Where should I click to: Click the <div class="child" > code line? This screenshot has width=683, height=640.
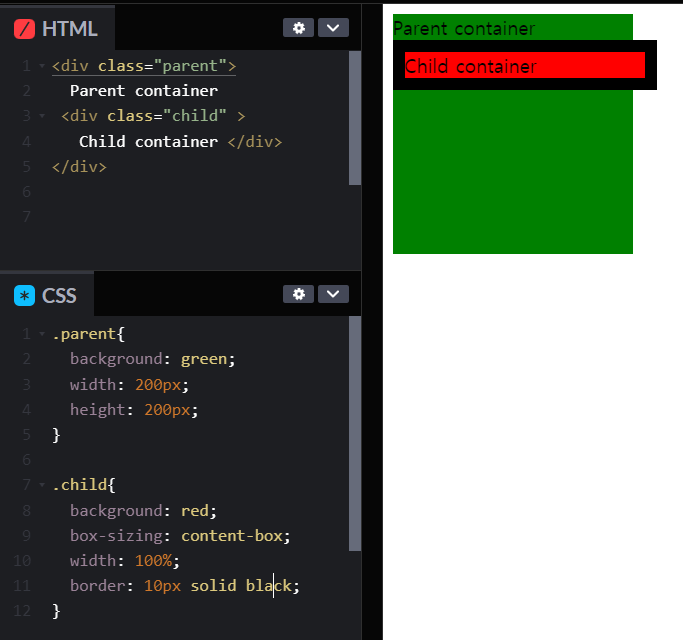(x=153, y=116)
